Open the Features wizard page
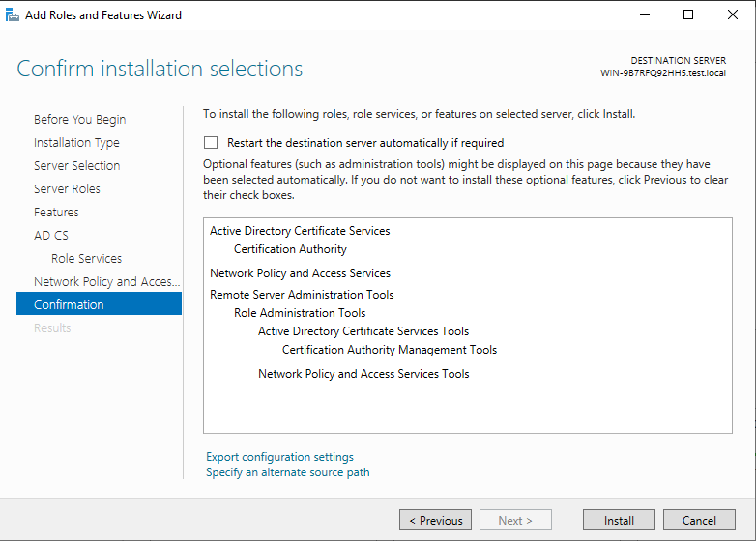Screen dimensions: 756x541 pyautogui.click(x=56, y=212)
